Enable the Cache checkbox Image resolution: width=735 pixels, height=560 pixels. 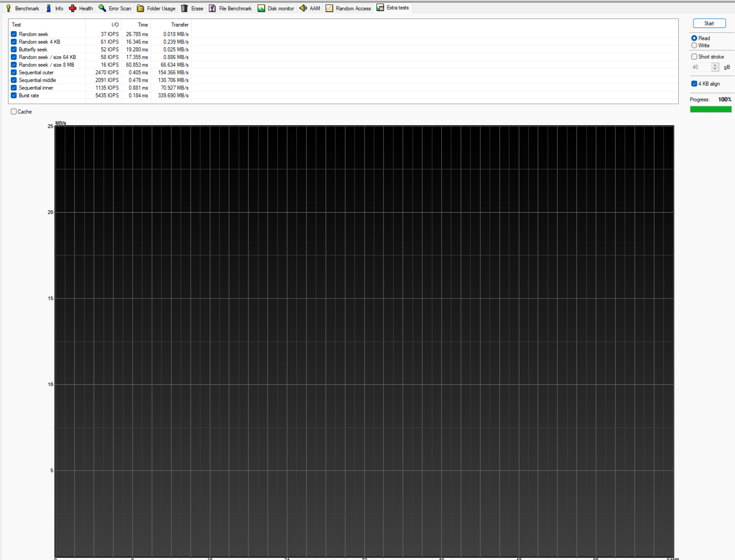(14, 112)
